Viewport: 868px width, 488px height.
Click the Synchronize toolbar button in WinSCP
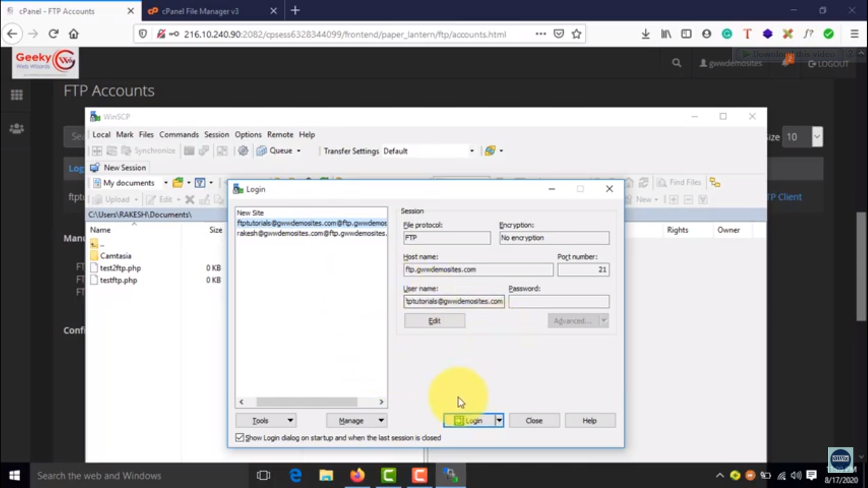pos(149,151)
